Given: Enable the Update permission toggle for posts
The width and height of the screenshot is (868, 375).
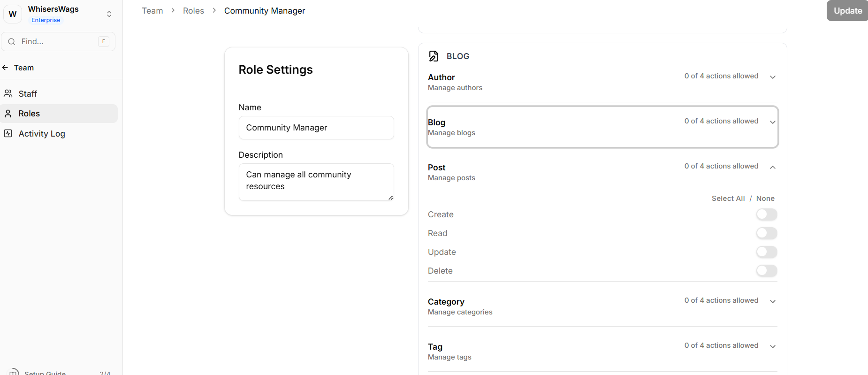Looking at the screenshot, I should pos(766,252).
